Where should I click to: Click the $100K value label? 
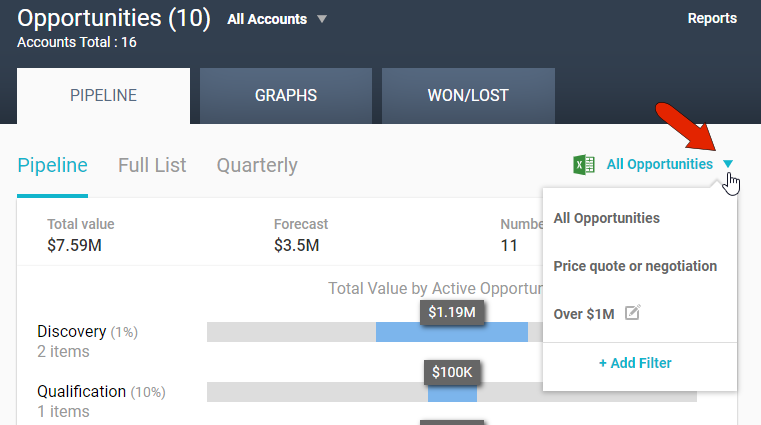pyautogui.click(x=451, y=373)
